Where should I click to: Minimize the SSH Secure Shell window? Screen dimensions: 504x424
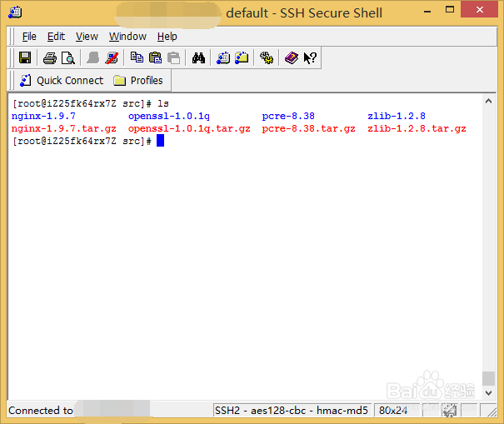[427, 11]
